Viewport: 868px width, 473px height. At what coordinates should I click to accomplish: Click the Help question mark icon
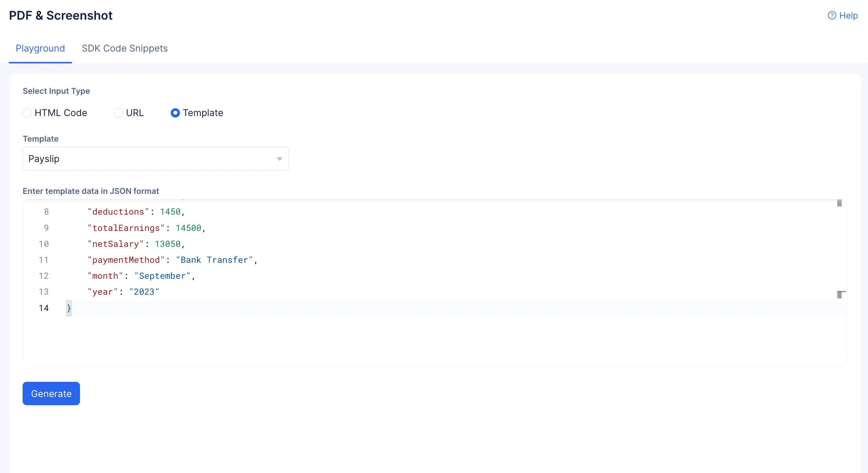tap(832, 16)
